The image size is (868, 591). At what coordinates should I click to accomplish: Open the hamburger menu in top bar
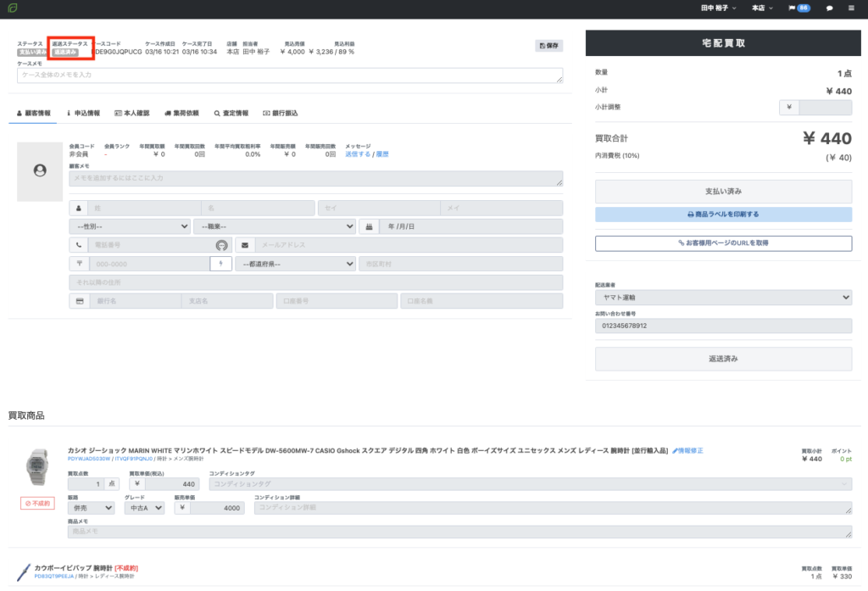(851, 8)
